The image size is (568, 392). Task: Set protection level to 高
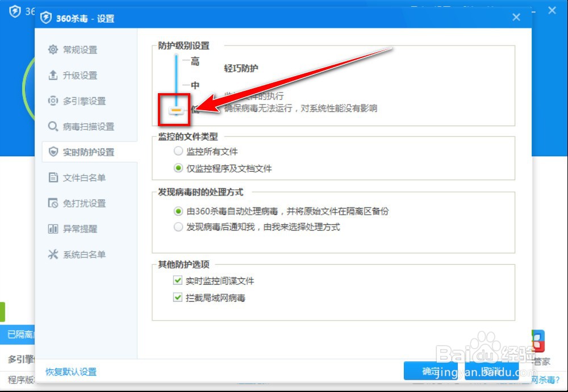coord(195,61)
